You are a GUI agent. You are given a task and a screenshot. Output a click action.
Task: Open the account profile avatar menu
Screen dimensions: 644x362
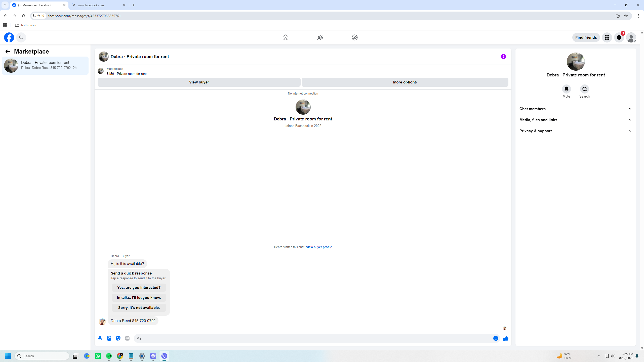pos(631,37)
